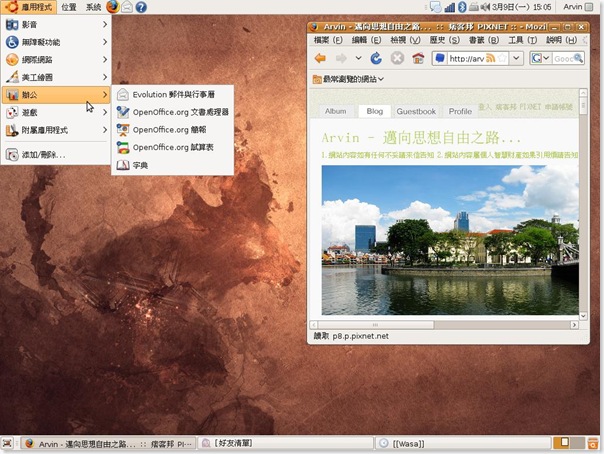Reload the page in Firefox
Viewport: 604px width, 454px height.
[x=376, y=59]
